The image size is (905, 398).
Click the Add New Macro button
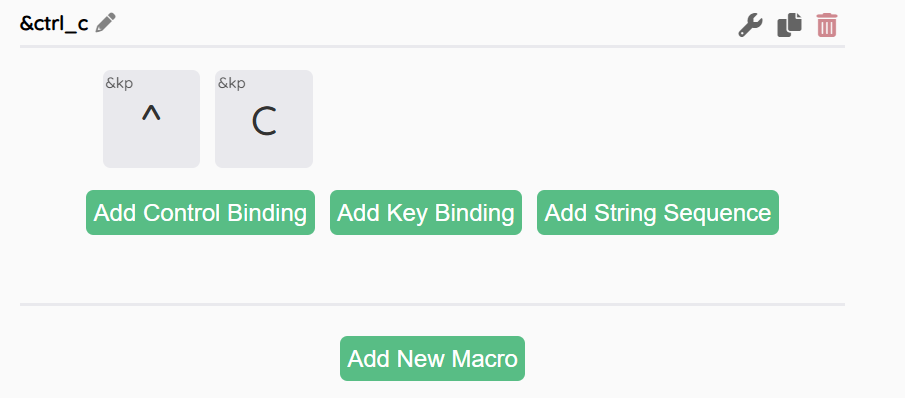[432, 358]
